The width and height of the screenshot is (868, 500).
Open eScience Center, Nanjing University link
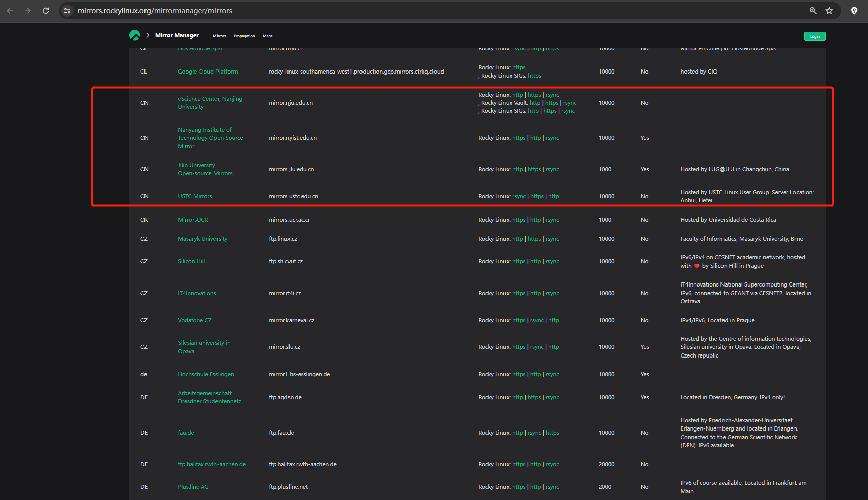coord(210,103)
